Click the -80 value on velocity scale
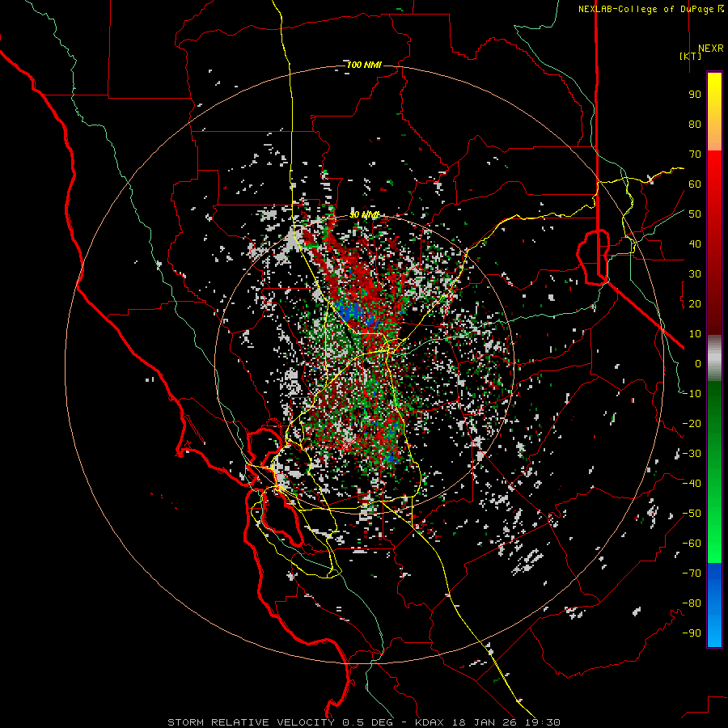The image size is (728, 728). pos(692,603)
